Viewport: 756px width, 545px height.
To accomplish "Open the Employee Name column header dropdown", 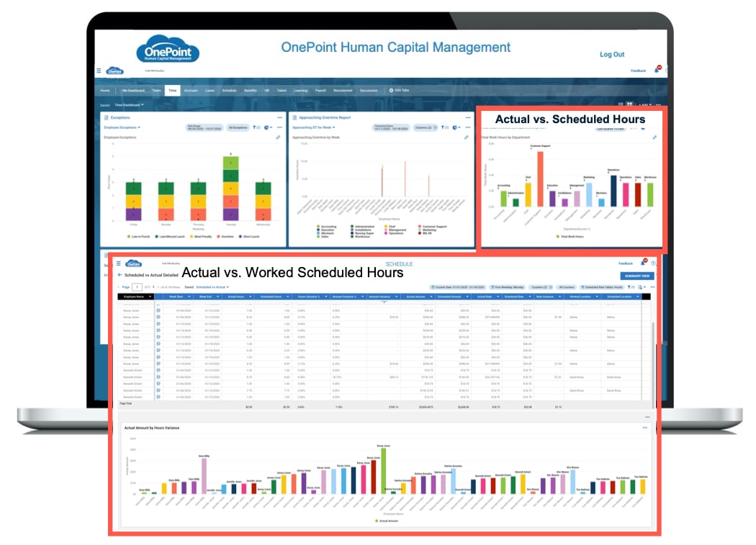I will point(150,296).
